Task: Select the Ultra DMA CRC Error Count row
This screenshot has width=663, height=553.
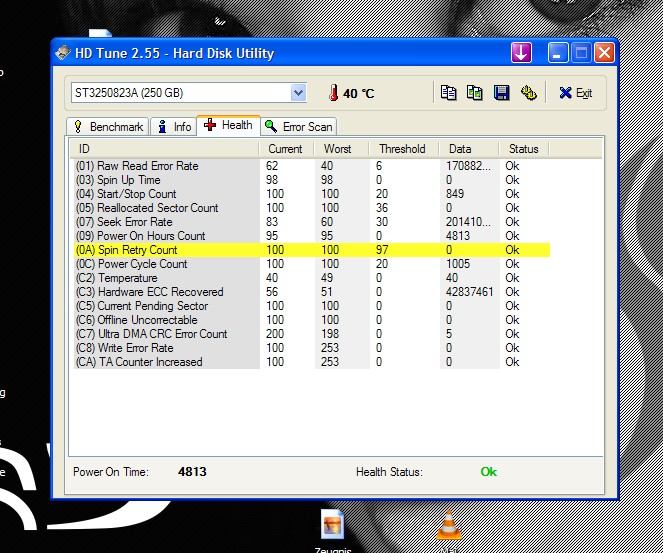Action: tap(312, 333)
